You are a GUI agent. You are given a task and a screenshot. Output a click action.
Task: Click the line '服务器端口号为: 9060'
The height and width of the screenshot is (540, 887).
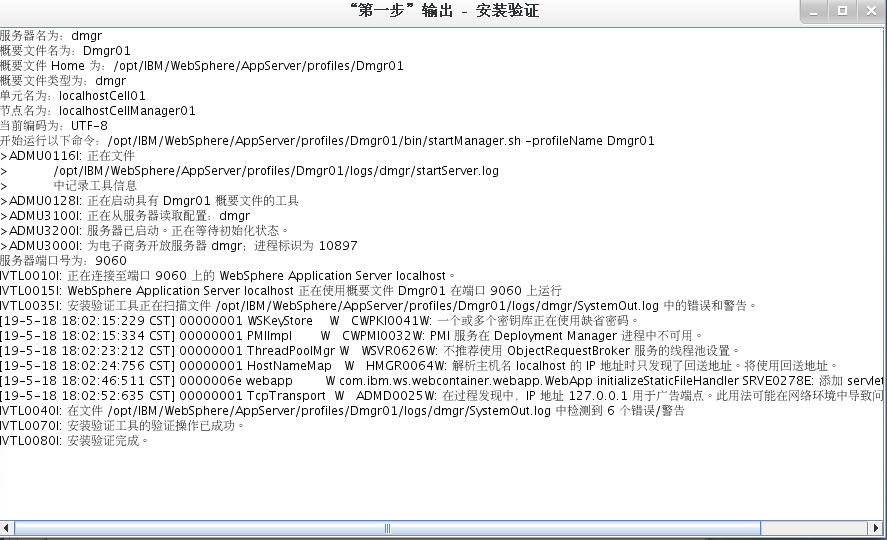click(x=63, y=261)
